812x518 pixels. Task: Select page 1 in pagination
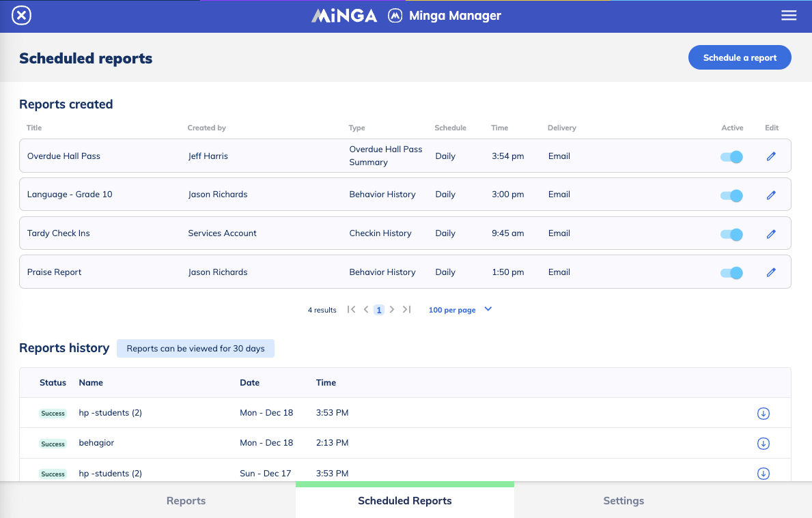click(x=378, y=309)
